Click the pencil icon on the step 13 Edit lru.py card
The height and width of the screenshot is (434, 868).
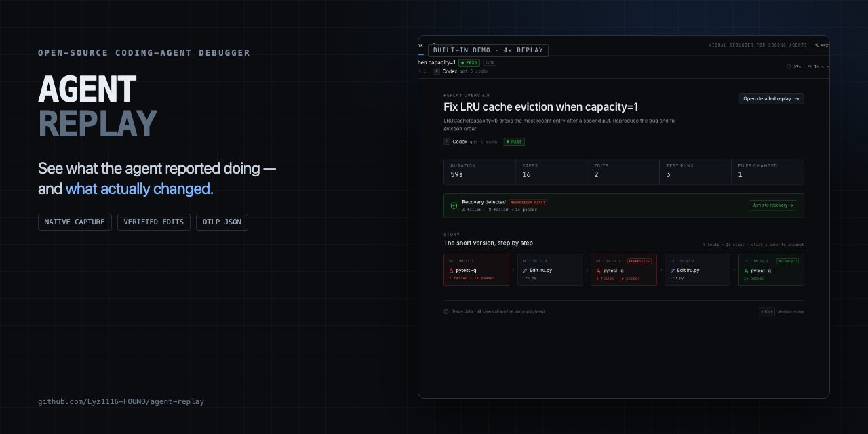pyautogui.click(x=673, y=271)
